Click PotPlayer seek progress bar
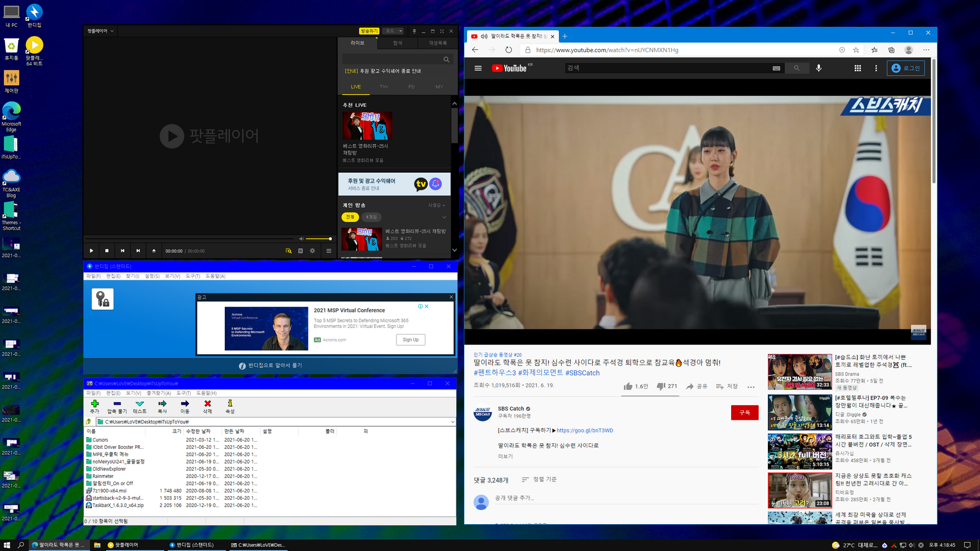This screenshot has height=551, width=980. pyautogui.click(x=189, y=239)
